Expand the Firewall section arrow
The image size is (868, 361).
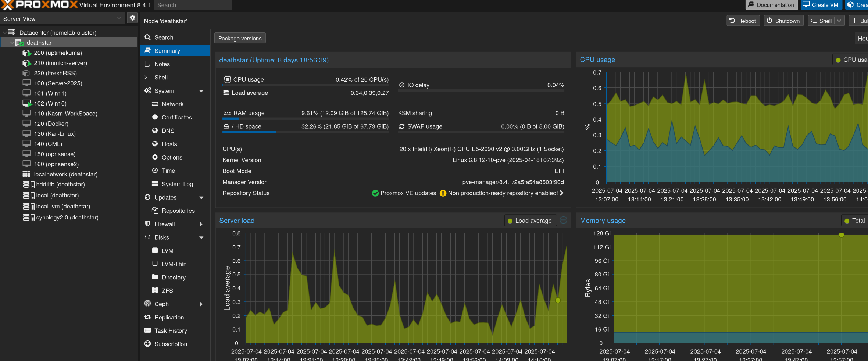(x=201, y=224)
